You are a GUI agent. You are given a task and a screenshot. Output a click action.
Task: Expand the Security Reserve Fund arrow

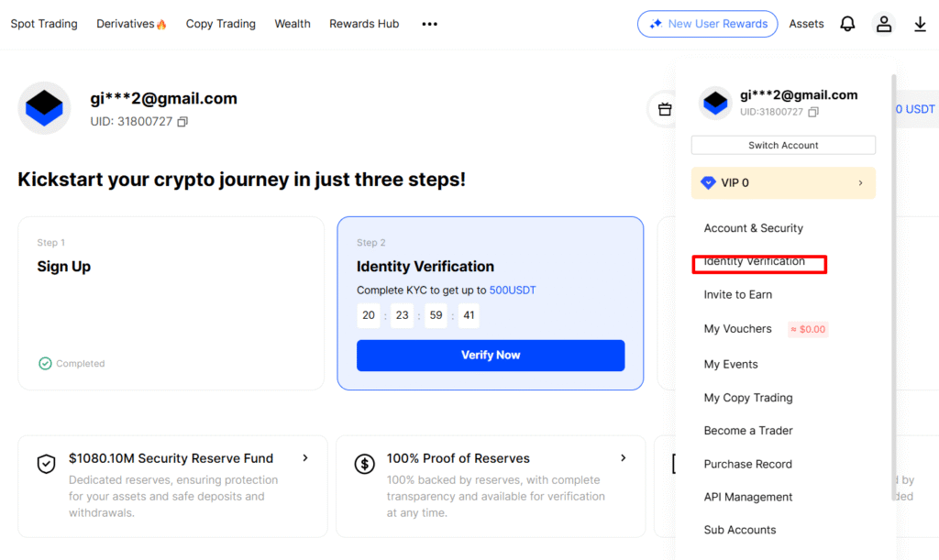click(x=305, y=458)
